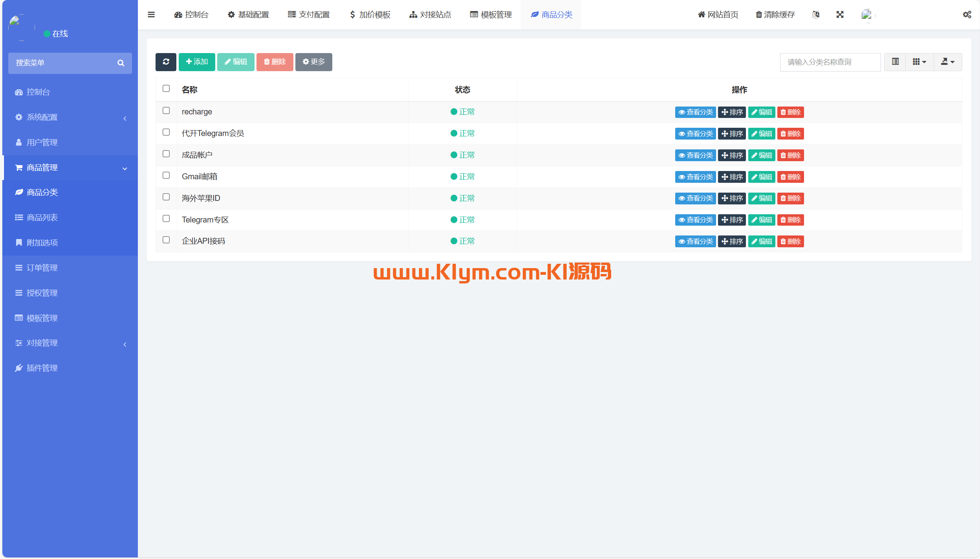Screen dimensions: 980x559
Task: Toggle table list view icon
Action: pyautogui.click(x=895, y=62)
